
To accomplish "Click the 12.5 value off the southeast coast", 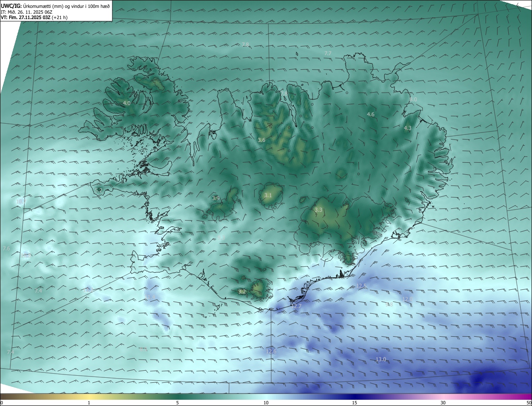I will (362, 286).
